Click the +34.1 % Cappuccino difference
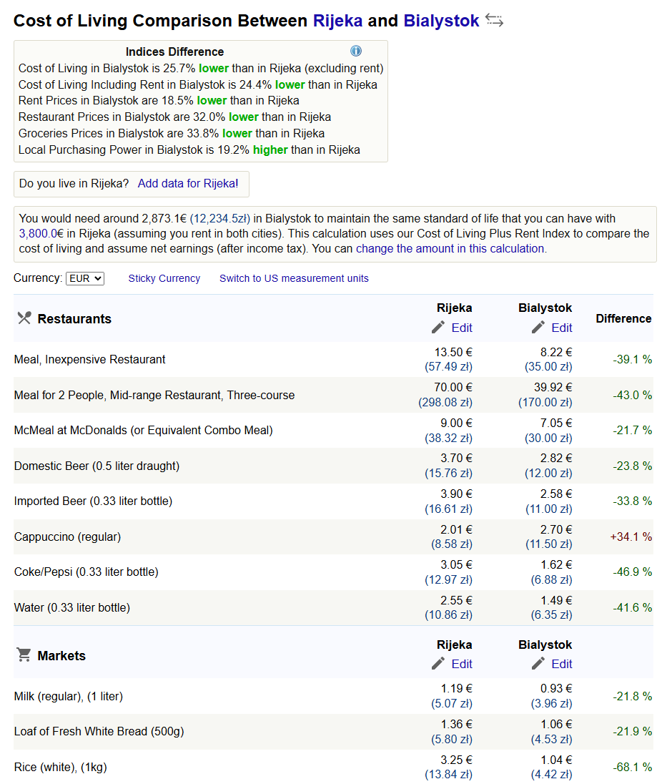Viewport: 672px width, 784px height. (x=631, y=537)
